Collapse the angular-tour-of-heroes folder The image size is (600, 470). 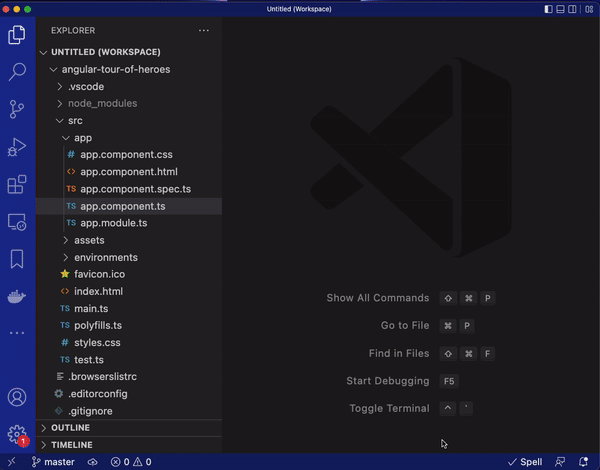129,69
